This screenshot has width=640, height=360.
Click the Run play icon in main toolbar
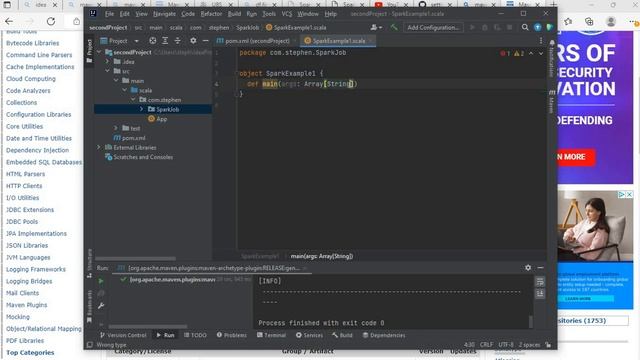click(x=472, y=27)
